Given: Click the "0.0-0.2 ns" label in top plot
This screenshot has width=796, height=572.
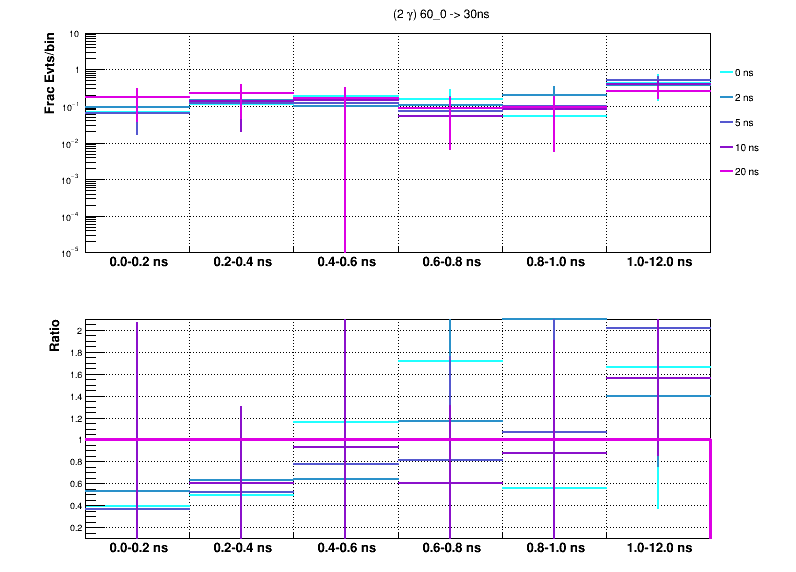Looking at the screenshot, I should (138, 262).
